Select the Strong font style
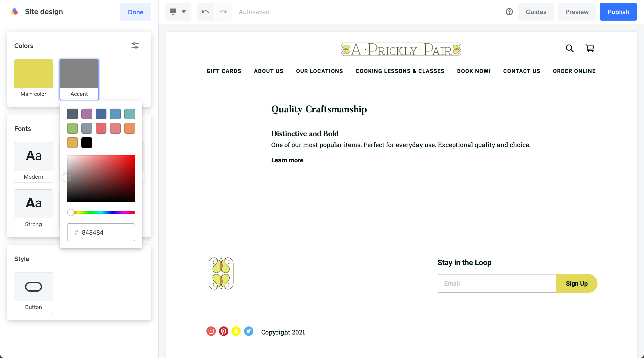This screenshot has width=644, height=358. coord(34,210)
